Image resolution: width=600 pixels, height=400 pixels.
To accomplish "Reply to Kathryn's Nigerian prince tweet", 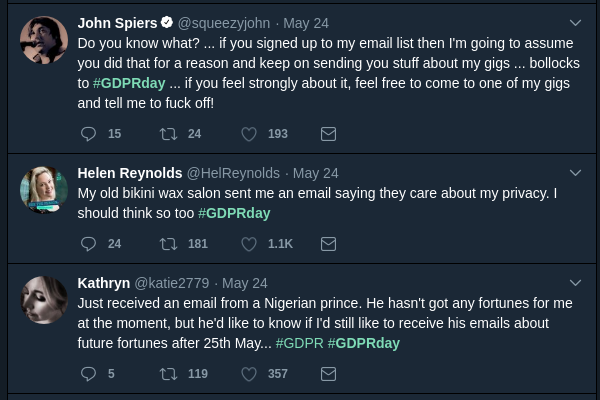I will 88,374.
